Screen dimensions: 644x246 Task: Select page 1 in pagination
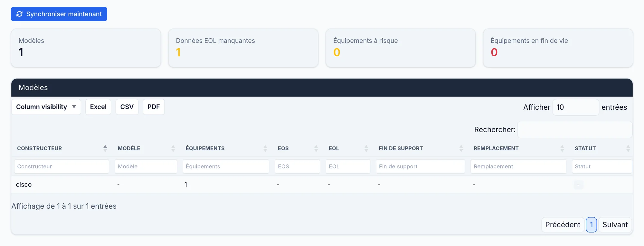pyautogui.click(x=592, y=225)
